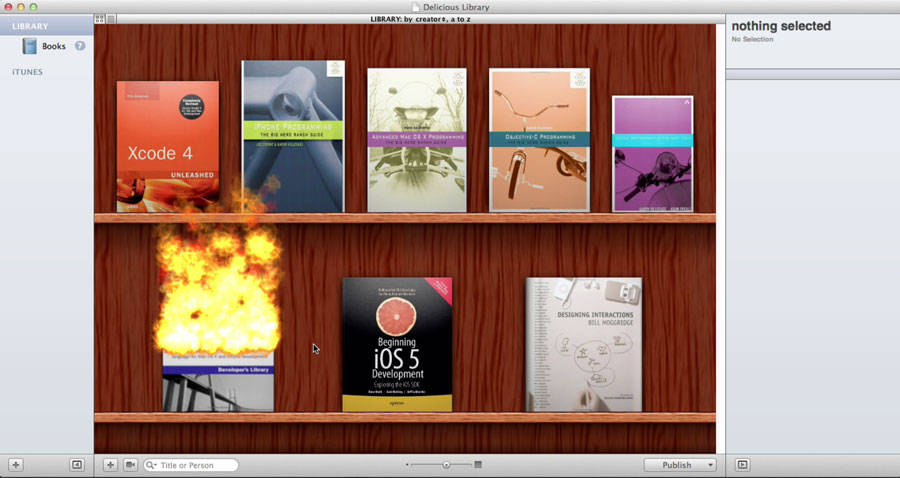Click the Publish button
This screenshot has height=478, width=900.
pos(676,465)
